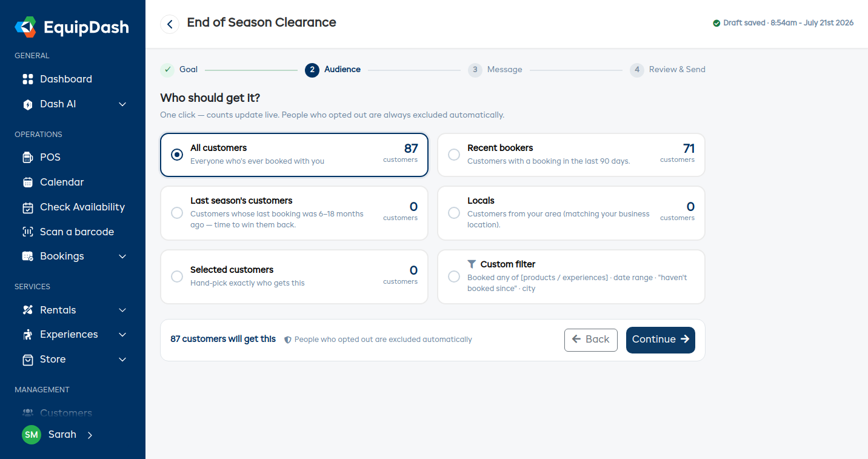
Task: Click the shield icon beside opted-out note
Action: (x=288, y=340)
